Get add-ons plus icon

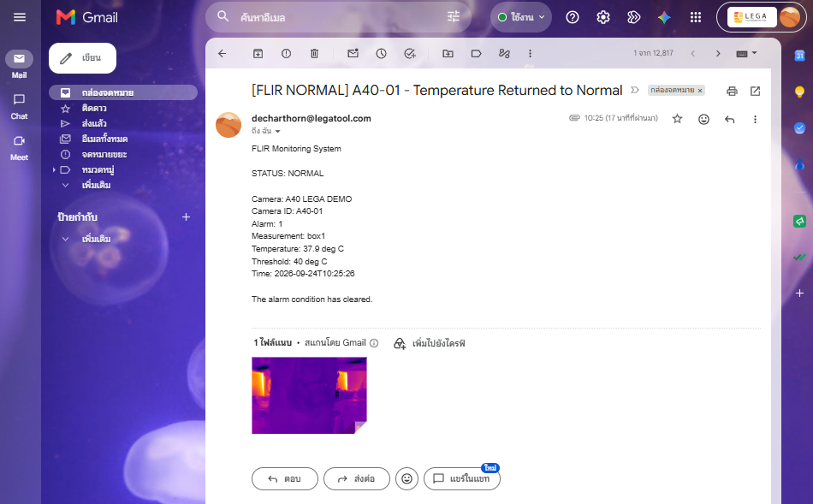799,293
